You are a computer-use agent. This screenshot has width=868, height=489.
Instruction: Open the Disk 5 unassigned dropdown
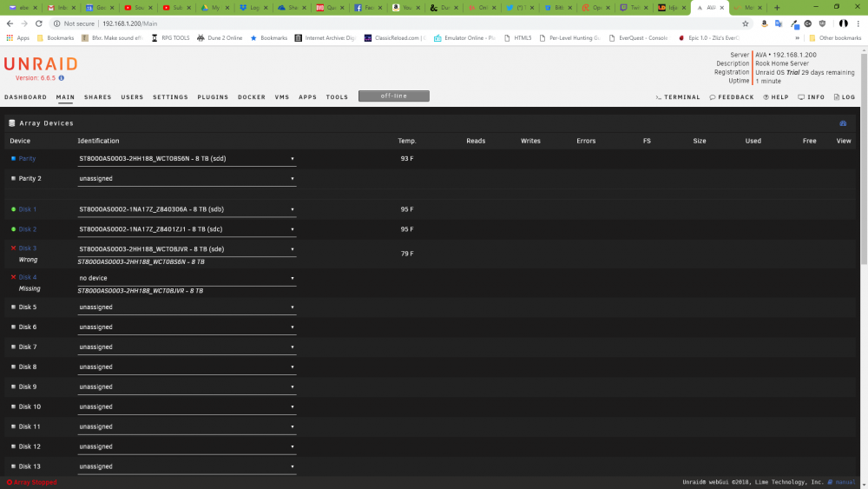point(187,307)
